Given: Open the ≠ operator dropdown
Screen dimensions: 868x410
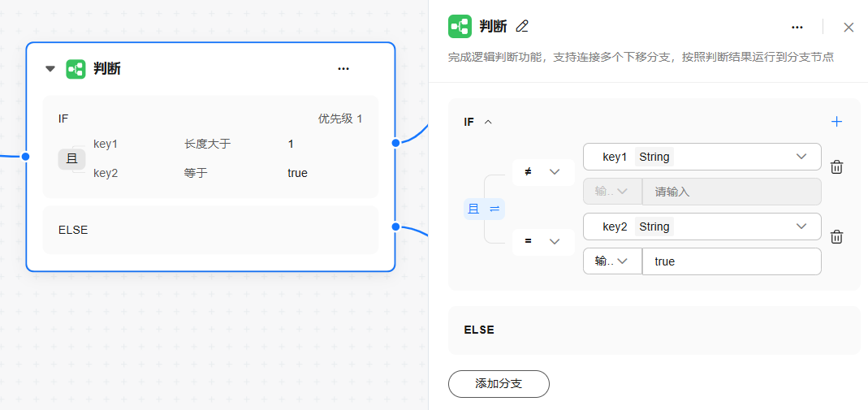Looking at the screenshot, I should point(543,172).
